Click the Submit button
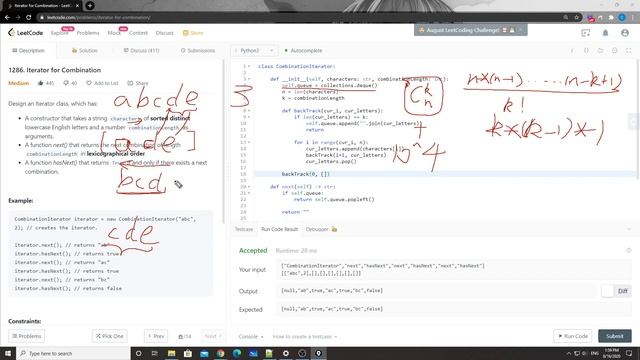 pyautogui.click(x=615, y=336)
